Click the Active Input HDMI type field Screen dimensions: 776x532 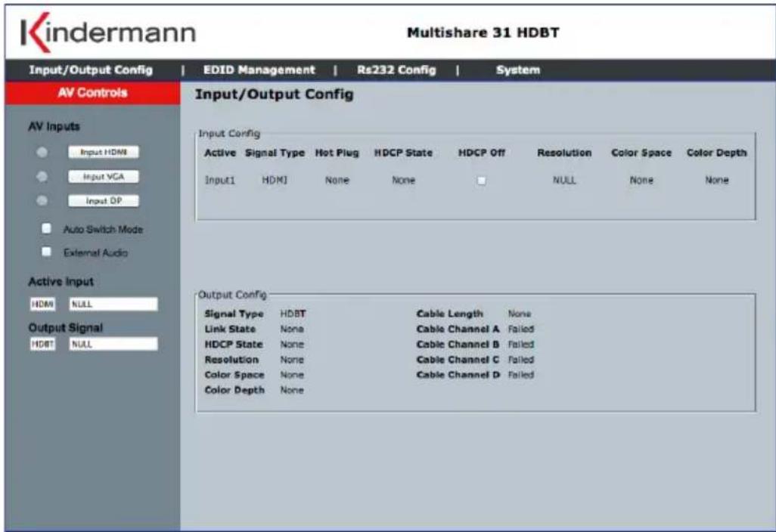(42, 304)
